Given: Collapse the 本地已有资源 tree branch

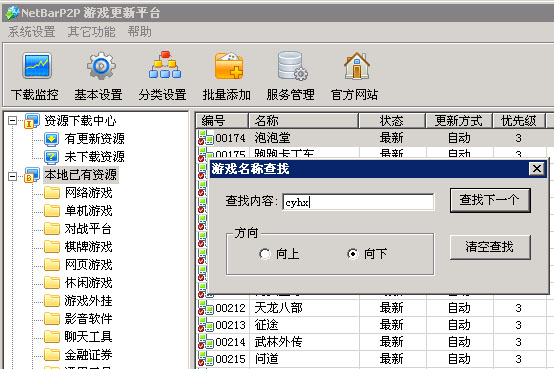Looking at the screenshot, I should (x=12, y=176).
